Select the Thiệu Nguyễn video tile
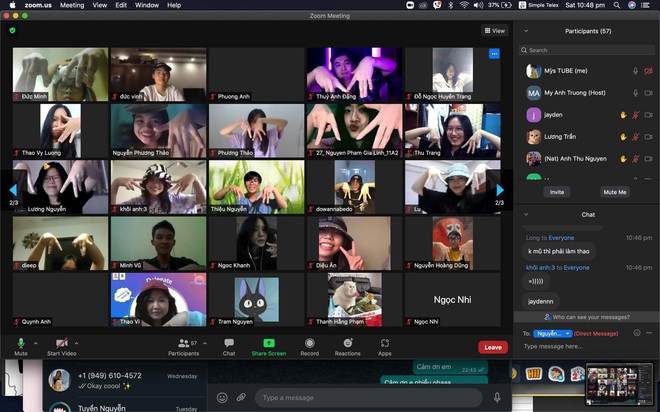The height and width of the screenshot is (412, 660). tap(256, 187)
